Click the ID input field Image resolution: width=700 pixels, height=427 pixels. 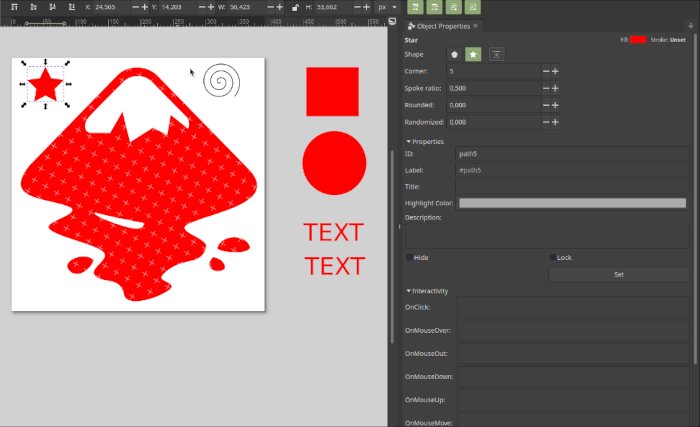(572, 154)
